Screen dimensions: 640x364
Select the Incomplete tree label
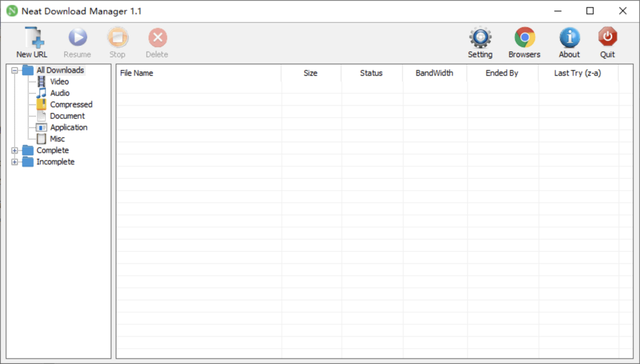[x=56, y=162]
